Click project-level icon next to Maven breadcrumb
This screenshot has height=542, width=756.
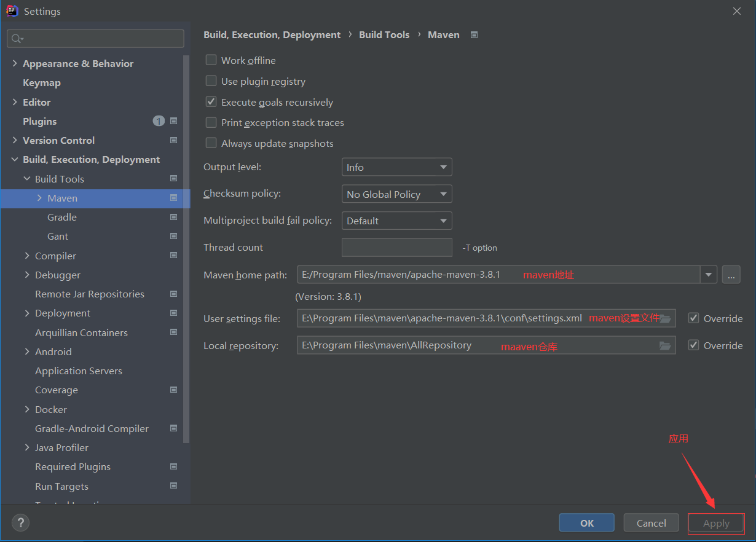click(x=474, y=35)
